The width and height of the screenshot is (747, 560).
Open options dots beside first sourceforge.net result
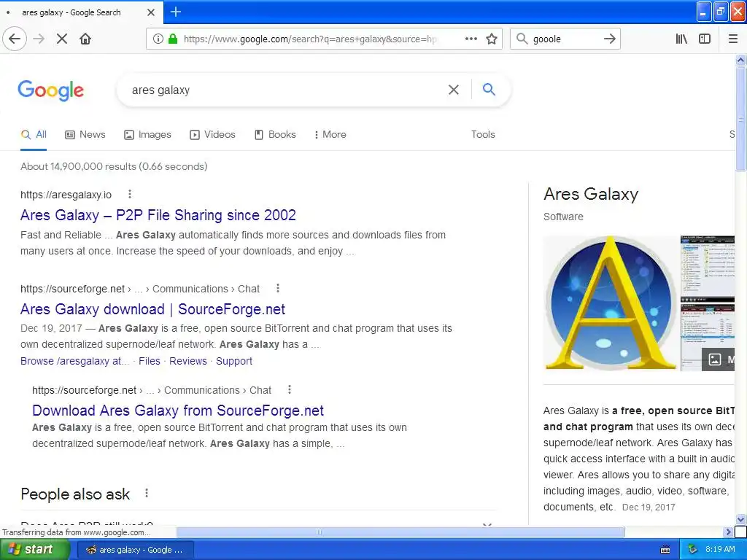[278, 288]
